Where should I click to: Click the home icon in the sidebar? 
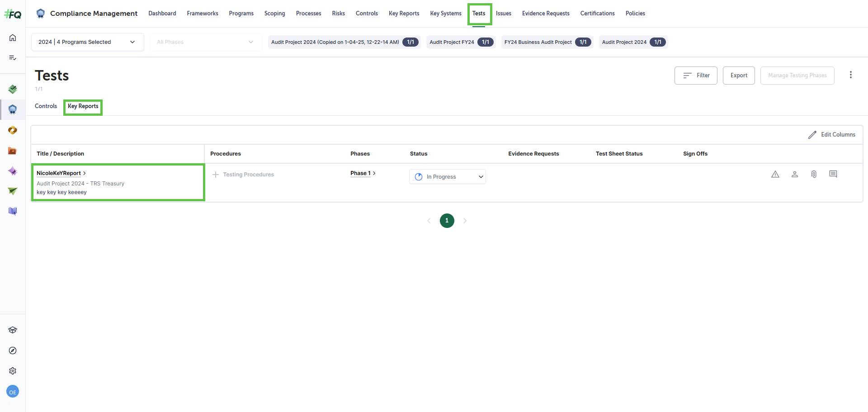tap(13, 38)
